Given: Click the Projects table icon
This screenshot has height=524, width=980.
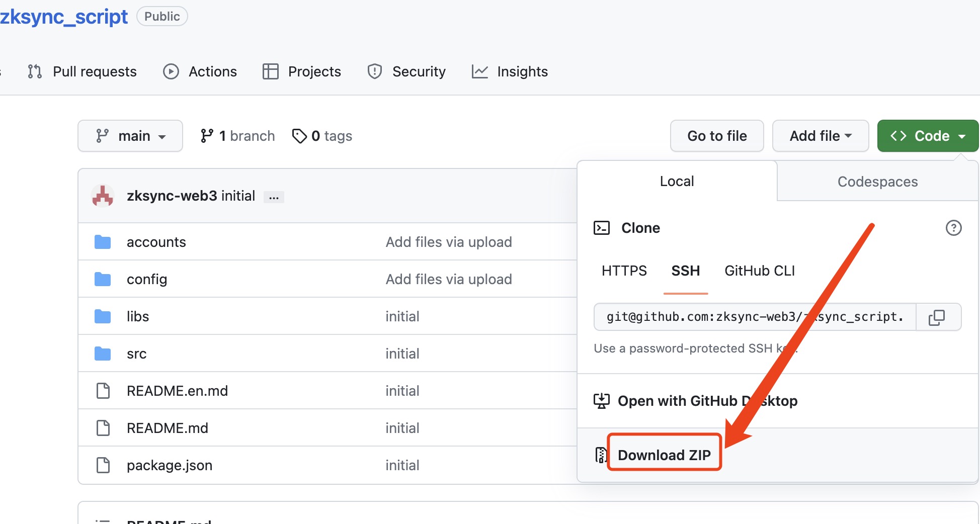Looking at the screenshot, I should coord(271,71).
